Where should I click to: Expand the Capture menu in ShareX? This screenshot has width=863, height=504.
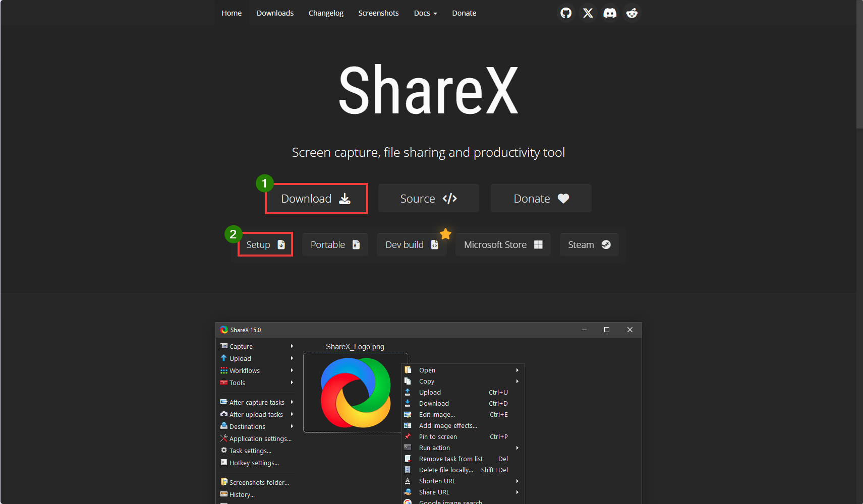[257, 346]
